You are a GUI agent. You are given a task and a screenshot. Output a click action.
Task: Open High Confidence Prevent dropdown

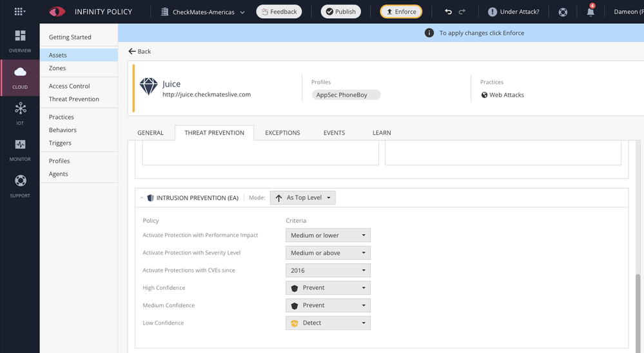coord(328,288)
